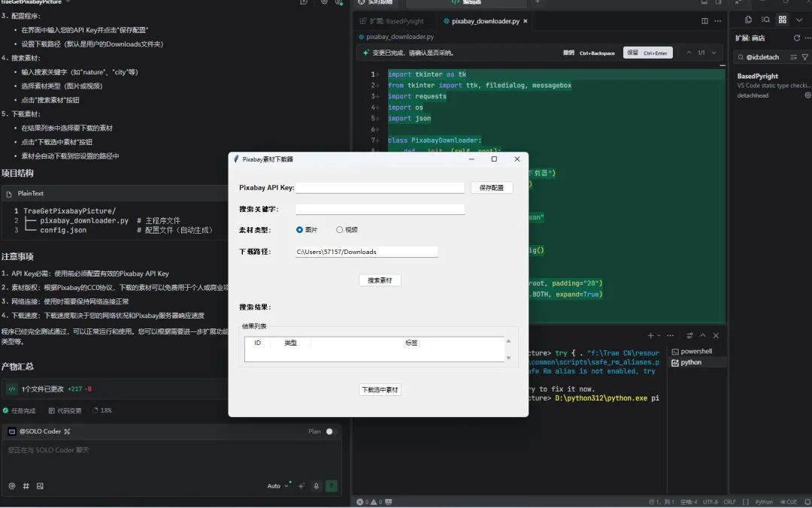Open the new terminal profile dropdown arrow
This screenshot has height=508, width=812.
click(x=659, y=336)
